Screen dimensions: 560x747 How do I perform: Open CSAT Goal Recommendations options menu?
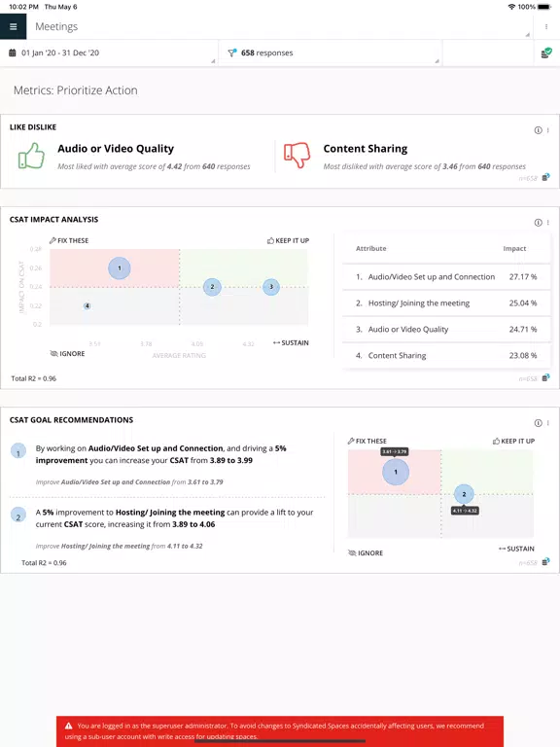[x=548, y=423]
